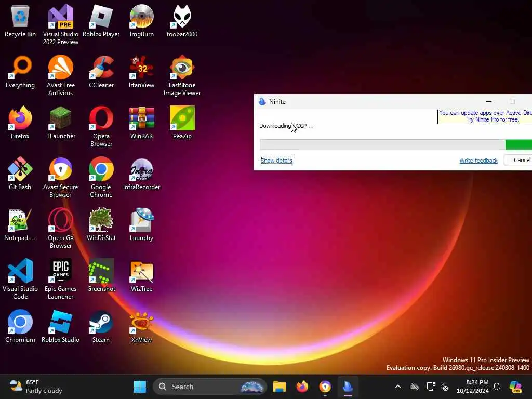
Task: Open Firefox from the taskbar
Action: [302, 387]
